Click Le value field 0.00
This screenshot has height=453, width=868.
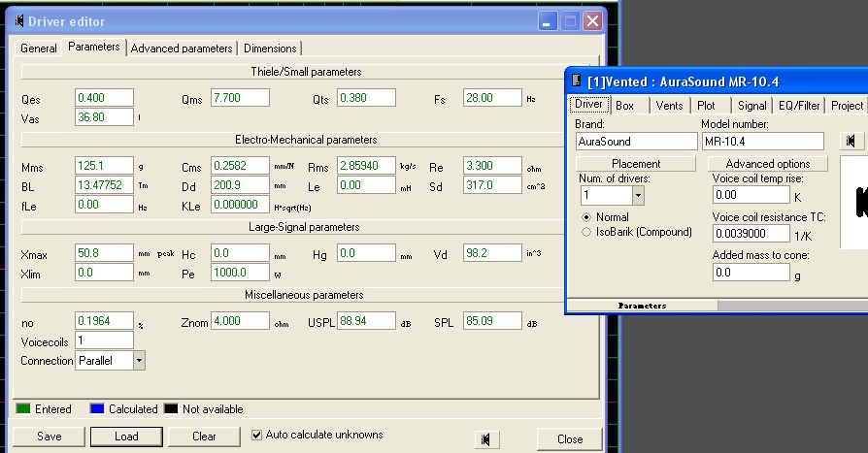click(x=366, y=184)
